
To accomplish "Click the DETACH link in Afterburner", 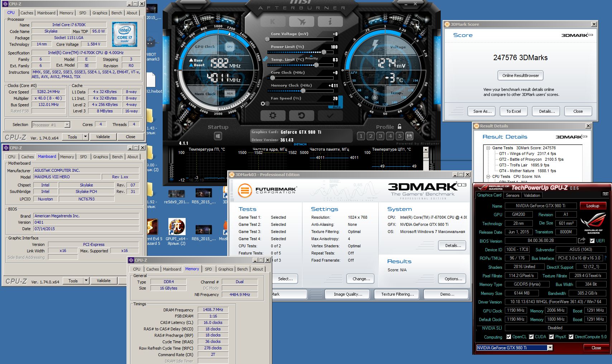I will pyautogui.click(x=300, y=144).
